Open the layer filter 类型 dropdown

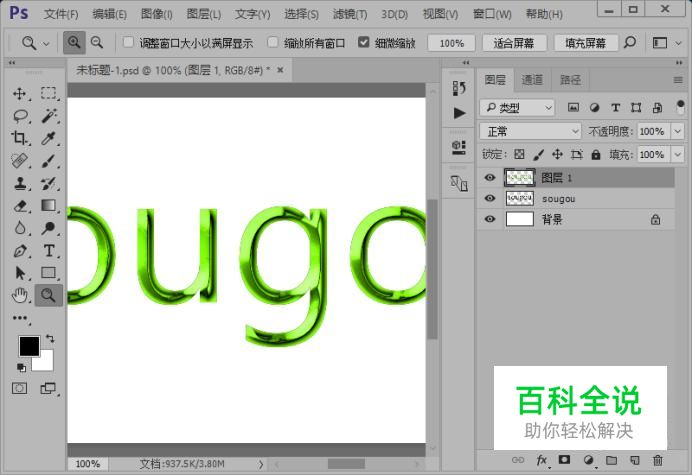click(517, 108)
